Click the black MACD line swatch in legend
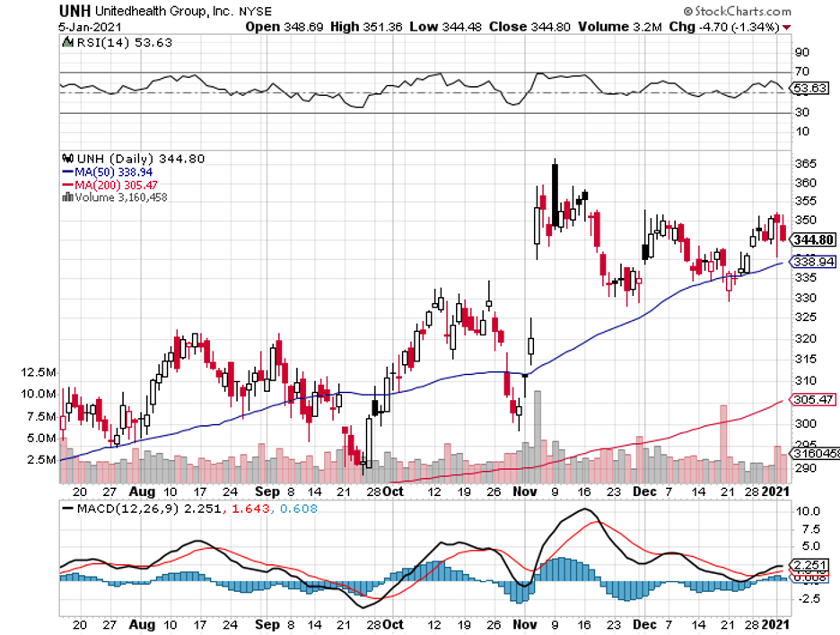This screenshot has width=840, height=635. (x=68, y=509)
